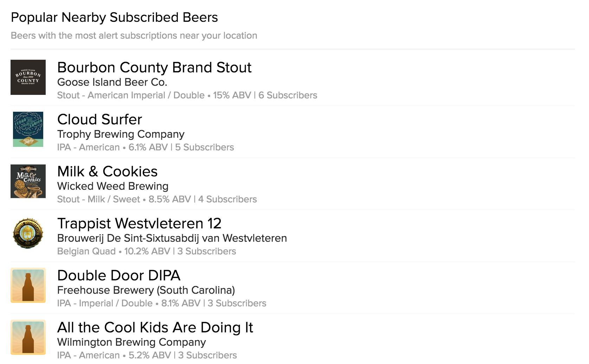Open the Double Door DIPA beer page
The image size is (589, 364).
(119, 275)
